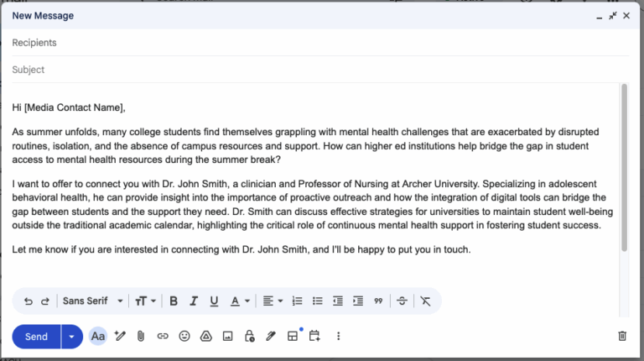Send the email

(36, 337)
